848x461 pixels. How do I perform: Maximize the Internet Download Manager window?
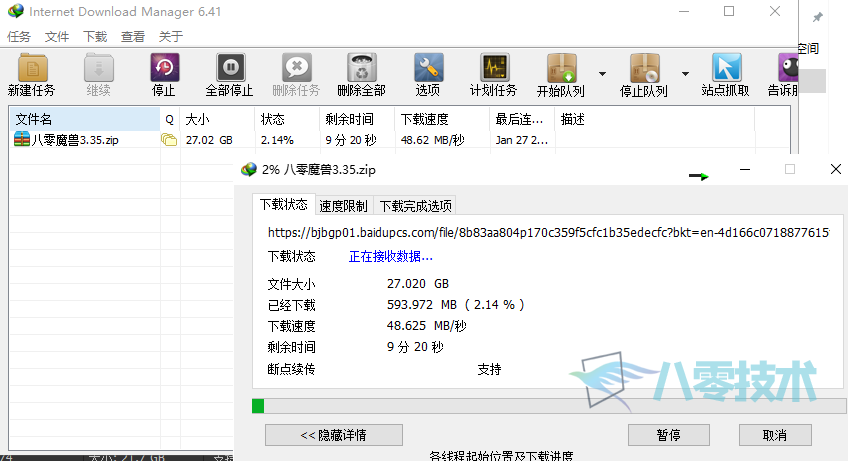(729, 11)
